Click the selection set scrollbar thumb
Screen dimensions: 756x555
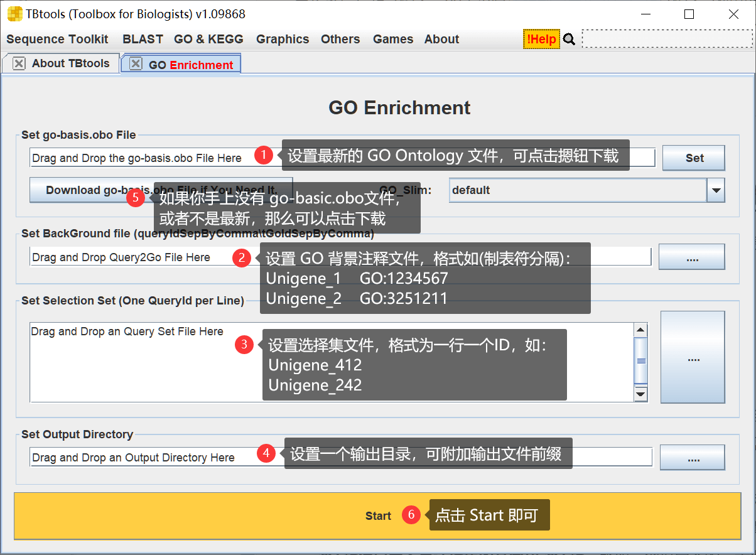coord(640,361)
